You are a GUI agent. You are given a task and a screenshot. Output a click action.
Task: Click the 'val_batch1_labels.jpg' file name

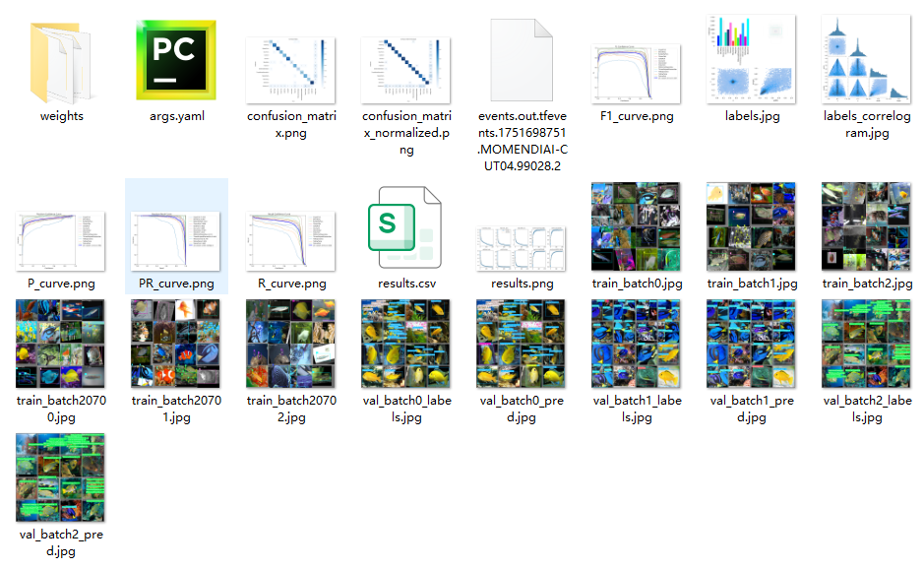coord(637,409)
